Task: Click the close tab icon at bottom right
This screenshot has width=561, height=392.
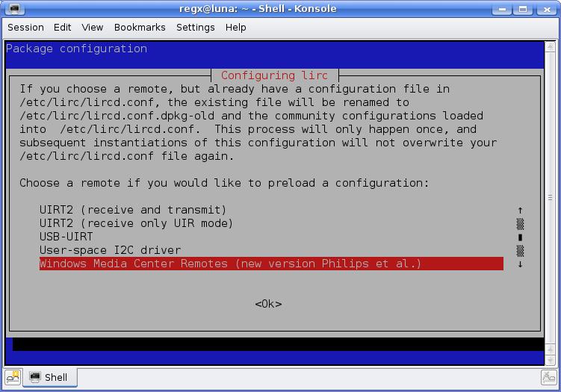Action: [x=548, y=377]
